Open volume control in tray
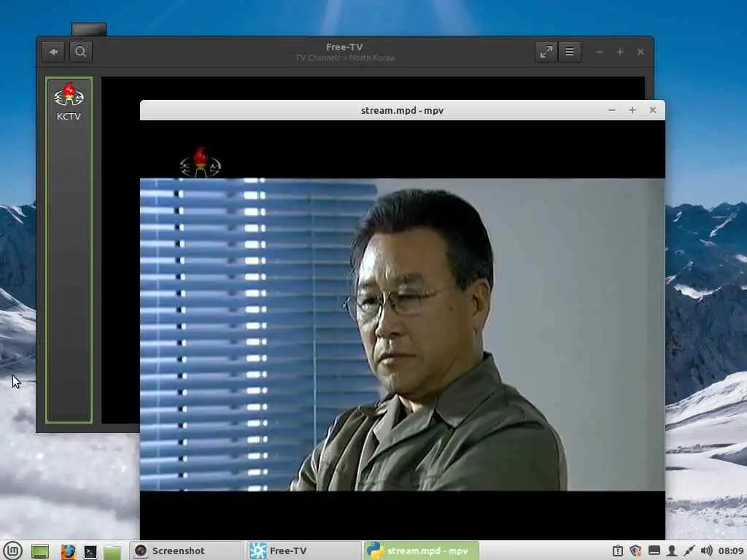 pyautogui.click(x=706, y=551)
